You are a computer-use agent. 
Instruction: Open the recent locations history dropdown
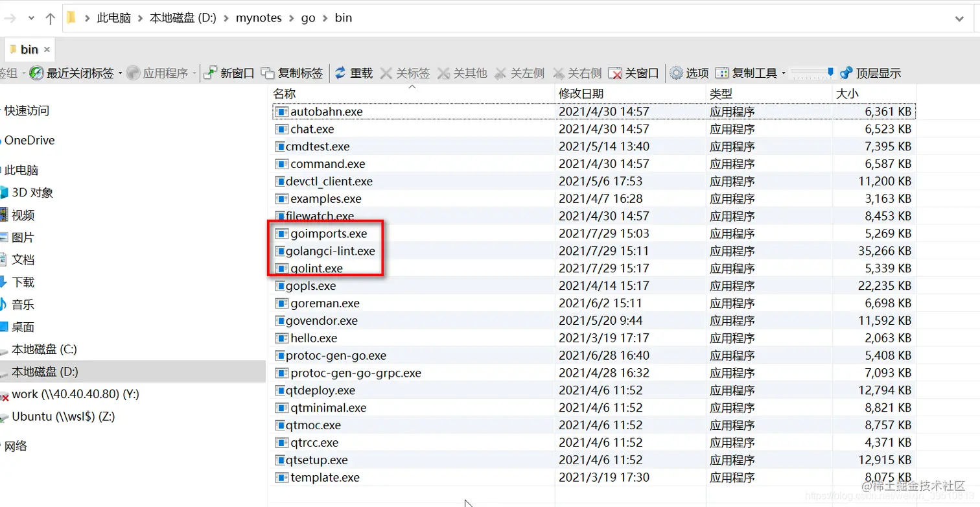point(30,18)
